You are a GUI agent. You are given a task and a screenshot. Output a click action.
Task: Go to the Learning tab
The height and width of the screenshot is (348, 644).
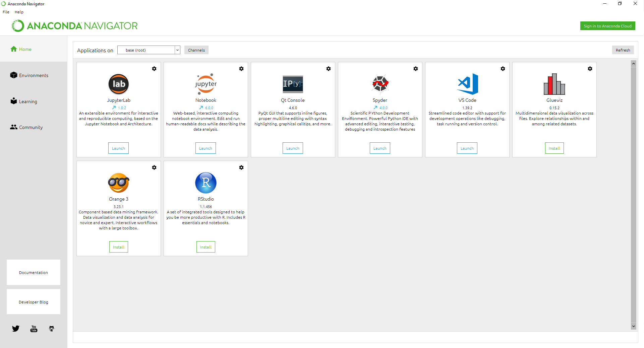[x=28, y=101]
